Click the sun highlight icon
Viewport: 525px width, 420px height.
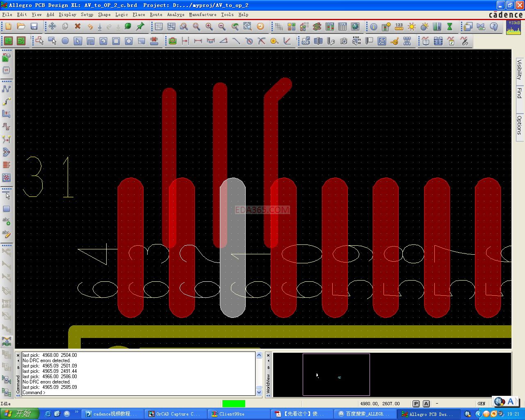(412, 27)
